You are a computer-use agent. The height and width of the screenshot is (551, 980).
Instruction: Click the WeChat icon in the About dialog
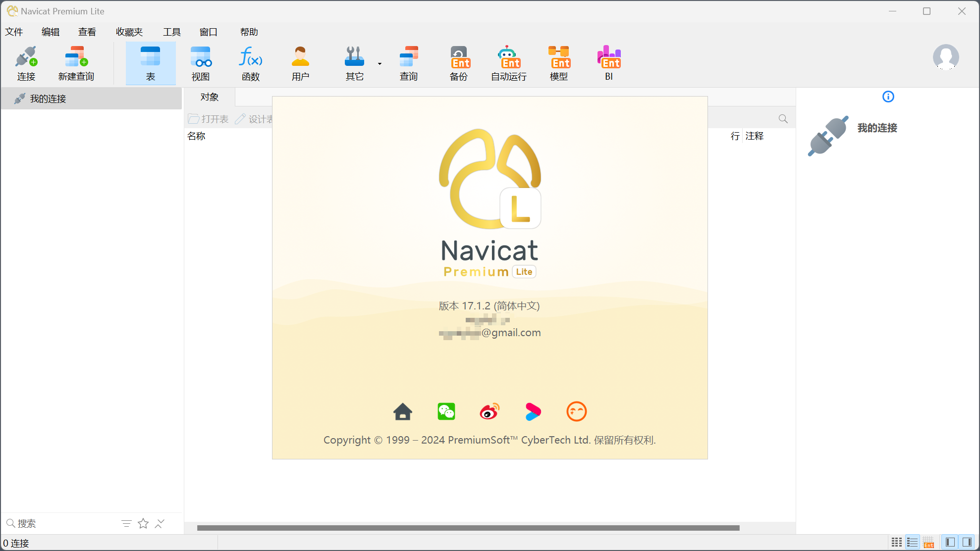tap(446, 411)
